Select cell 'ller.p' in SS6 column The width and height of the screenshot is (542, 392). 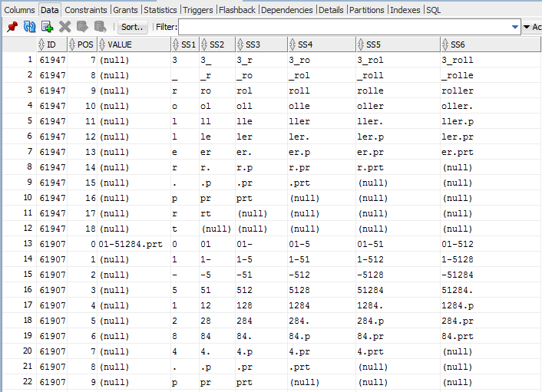point(491,121)
